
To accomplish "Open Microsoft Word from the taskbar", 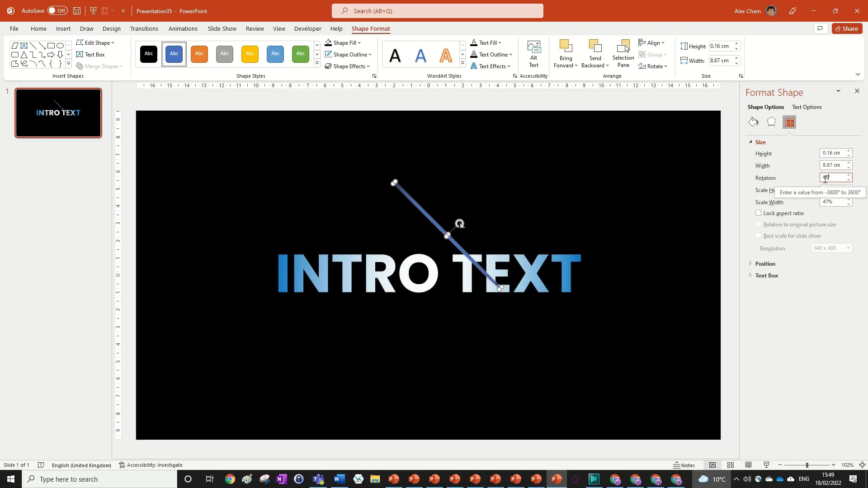I will tap(339, 479).
